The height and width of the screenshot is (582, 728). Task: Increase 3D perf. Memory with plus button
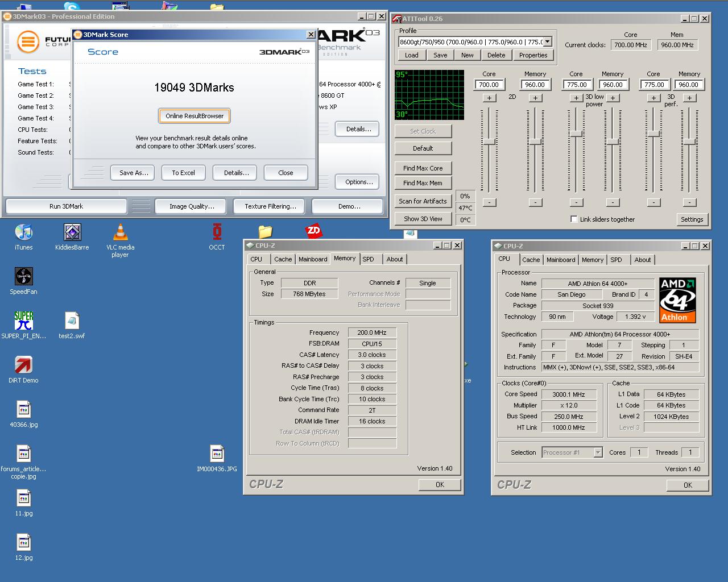click(689, 98)
